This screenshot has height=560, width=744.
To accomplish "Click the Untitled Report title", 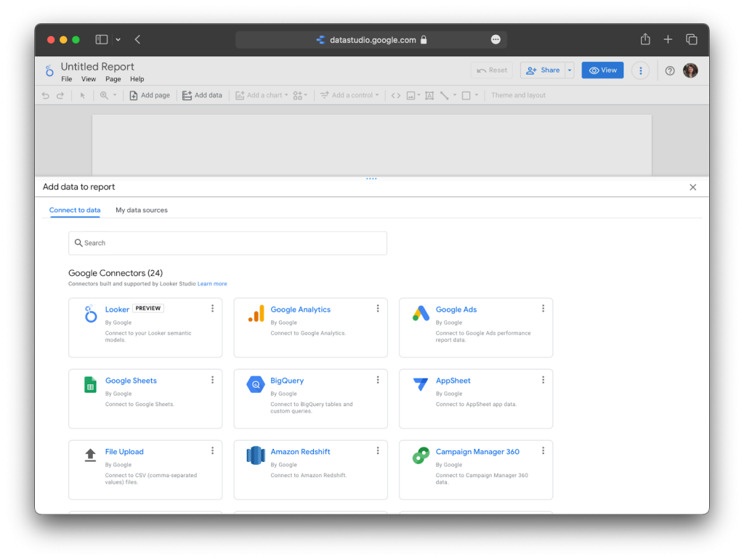I will pyautogui.click(x=97, y=67).
